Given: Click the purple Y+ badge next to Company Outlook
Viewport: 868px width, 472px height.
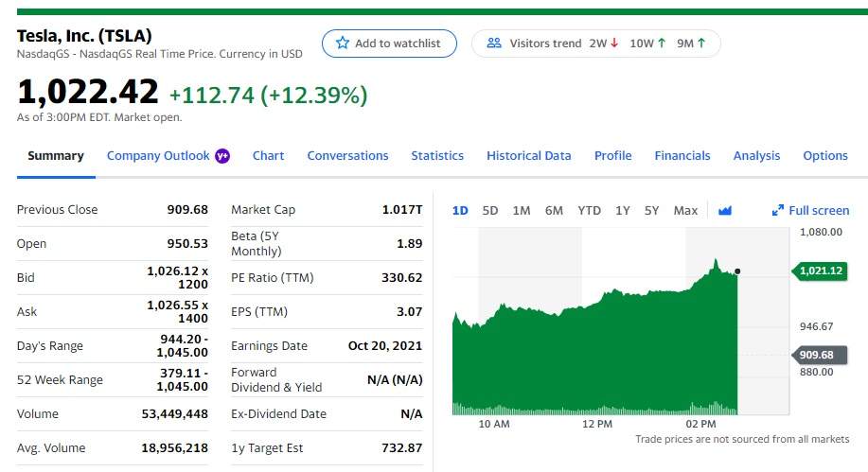Looking at the screenshot, I should [x=222, y=156].
